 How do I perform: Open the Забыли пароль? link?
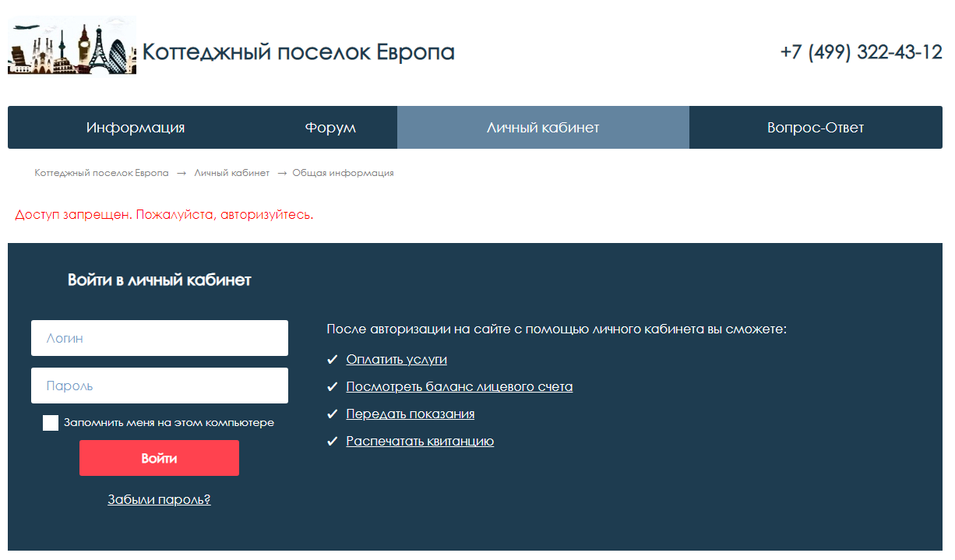[x=159, y=499]
